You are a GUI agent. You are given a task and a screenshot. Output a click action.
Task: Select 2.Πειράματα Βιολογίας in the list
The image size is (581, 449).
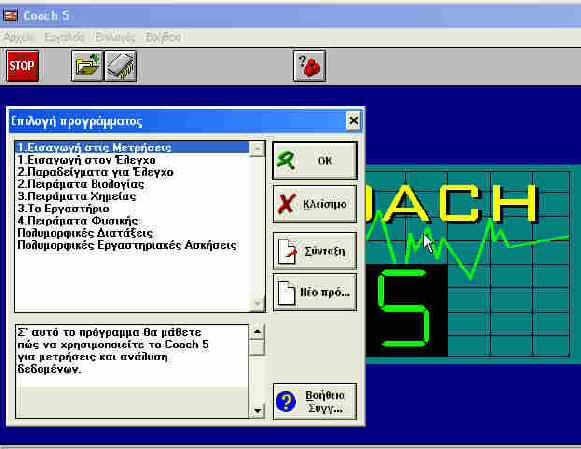(x=81, y=184)
